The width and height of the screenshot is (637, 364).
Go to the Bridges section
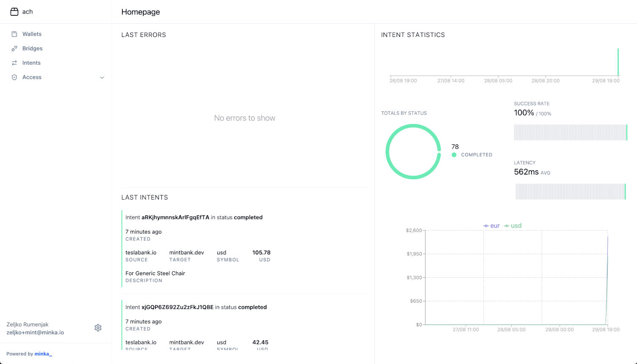tap(32, 48)
